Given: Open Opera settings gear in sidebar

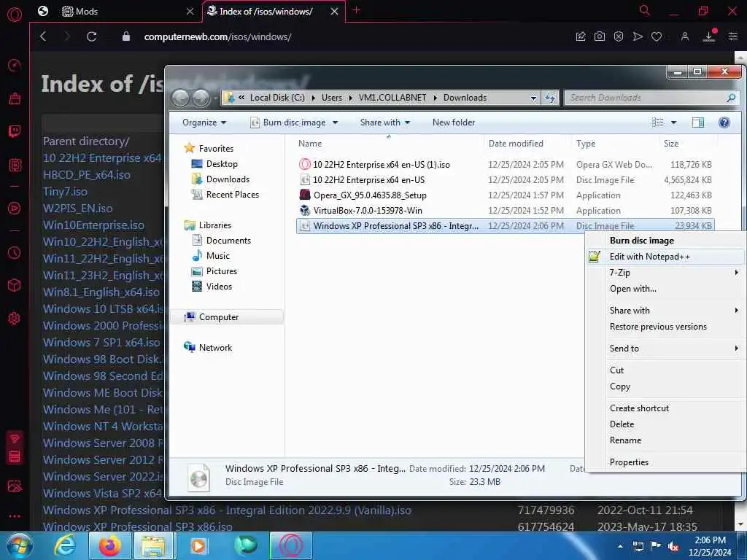Looking at the screenshot, I should tap(15, 318).
